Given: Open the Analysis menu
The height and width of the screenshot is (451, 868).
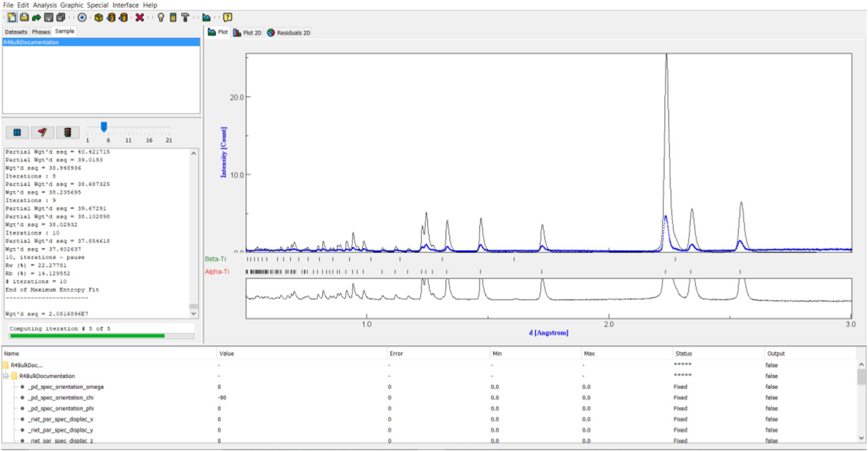Looking at the screenshot, I should (x=44, y=5).
